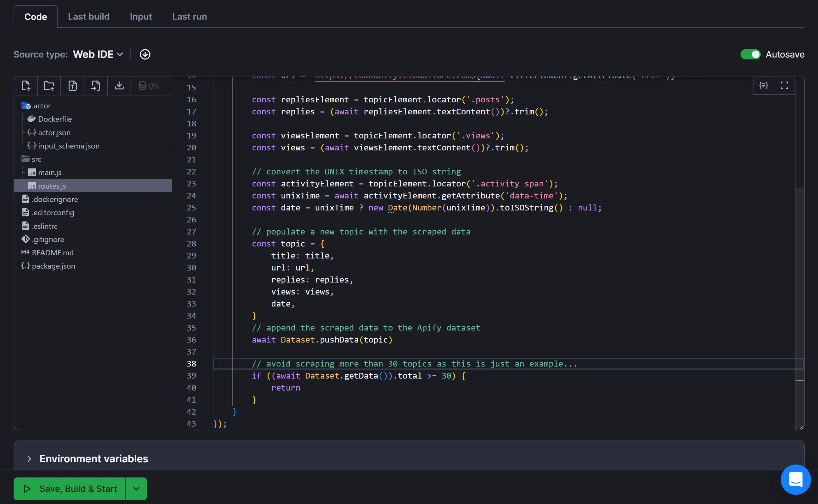Collapse the .actor folder
Viewport: 818px width, 504px height.
36,106
